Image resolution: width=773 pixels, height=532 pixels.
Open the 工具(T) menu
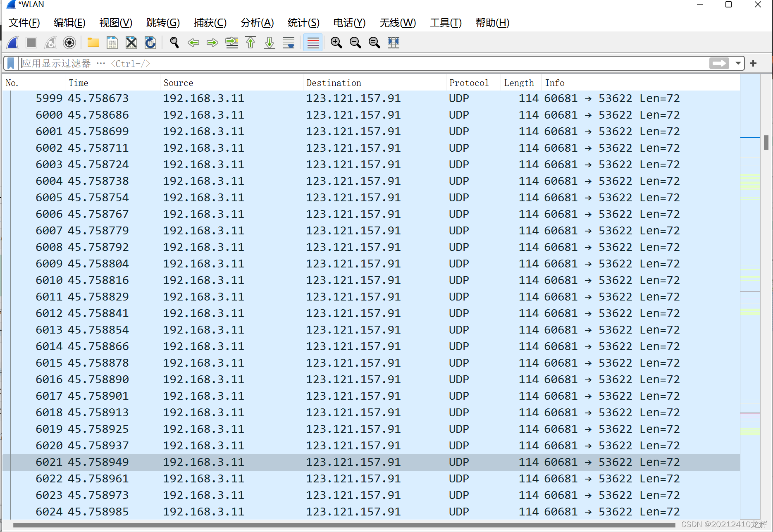[446, 23]
